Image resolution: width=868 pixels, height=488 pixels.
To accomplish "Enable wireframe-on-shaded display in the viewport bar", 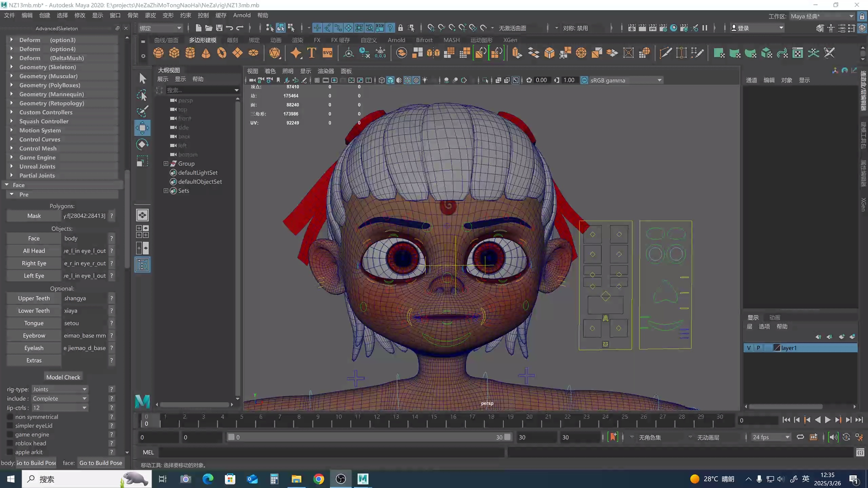I will pyautogui.click(x=407, y=80).
